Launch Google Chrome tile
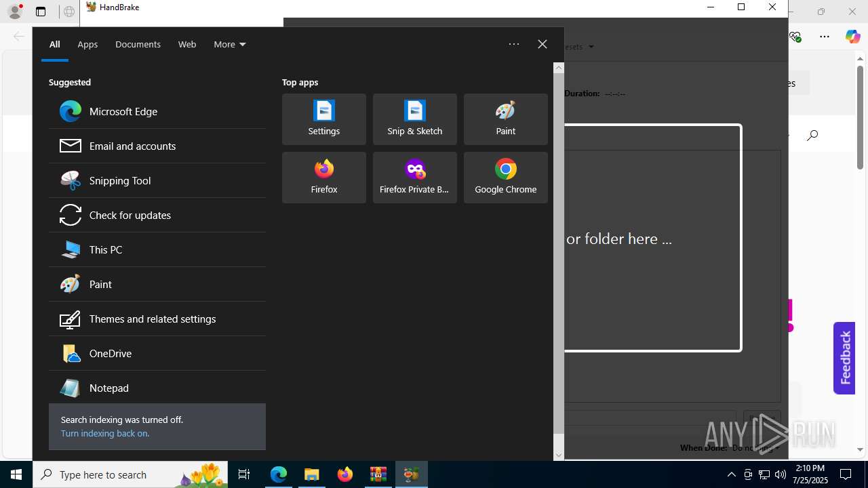 coord(506,178)
